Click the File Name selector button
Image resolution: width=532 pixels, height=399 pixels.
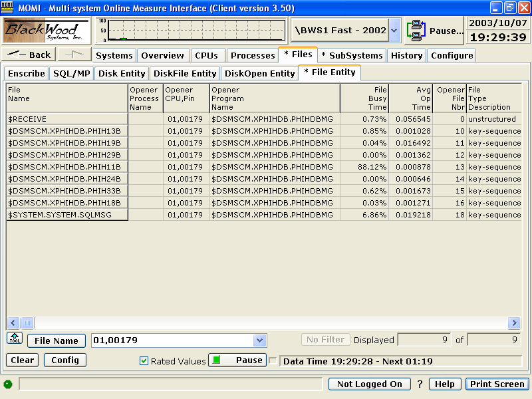57,340
